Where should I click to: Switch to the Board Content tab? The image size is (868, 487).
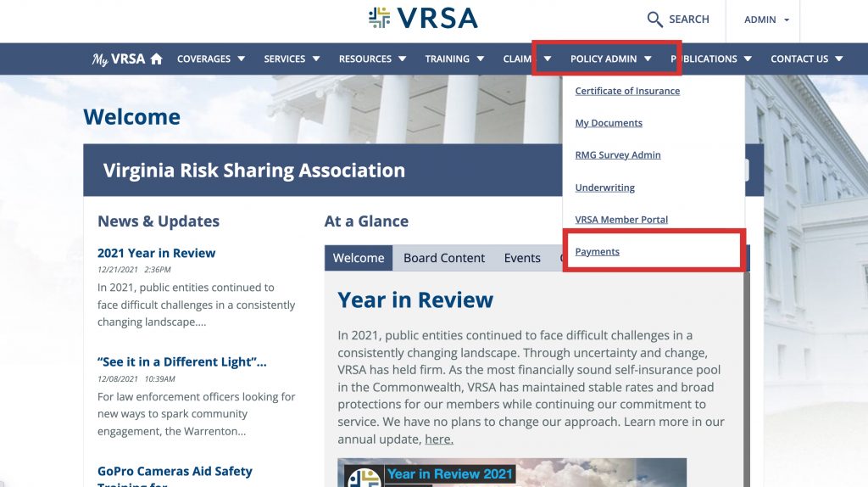444,258
